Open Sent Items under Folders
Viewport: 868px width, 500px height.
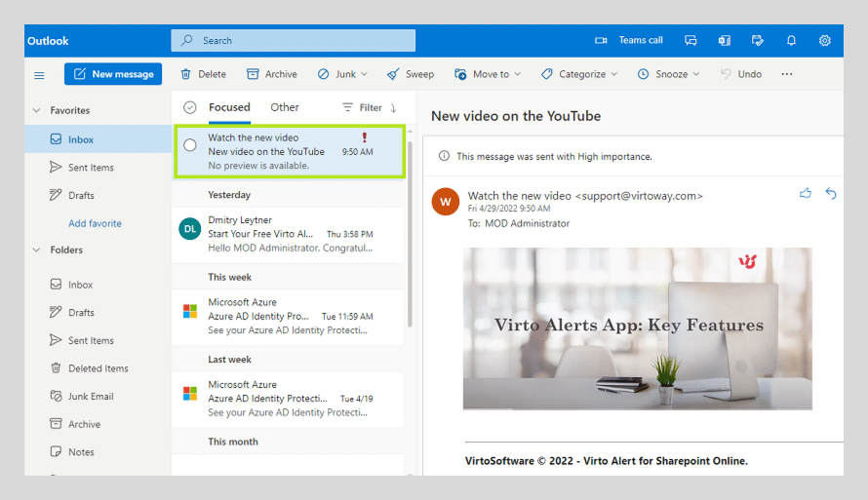click(98, 340)
